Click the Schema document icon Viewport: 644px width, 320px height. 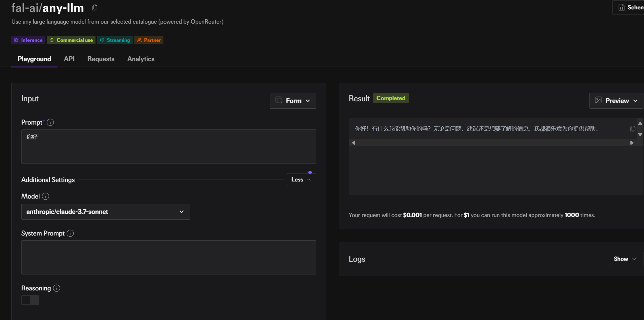tap(622, 7)
